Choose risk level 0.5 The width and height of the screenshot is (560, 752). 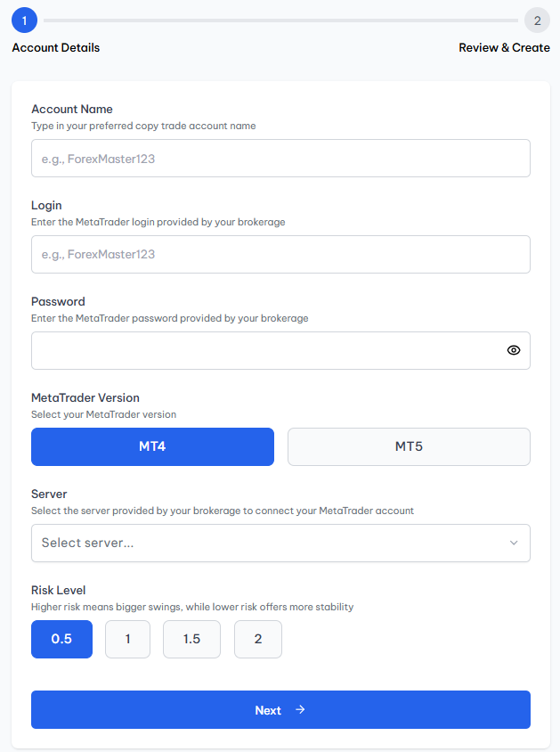(61, 639)
